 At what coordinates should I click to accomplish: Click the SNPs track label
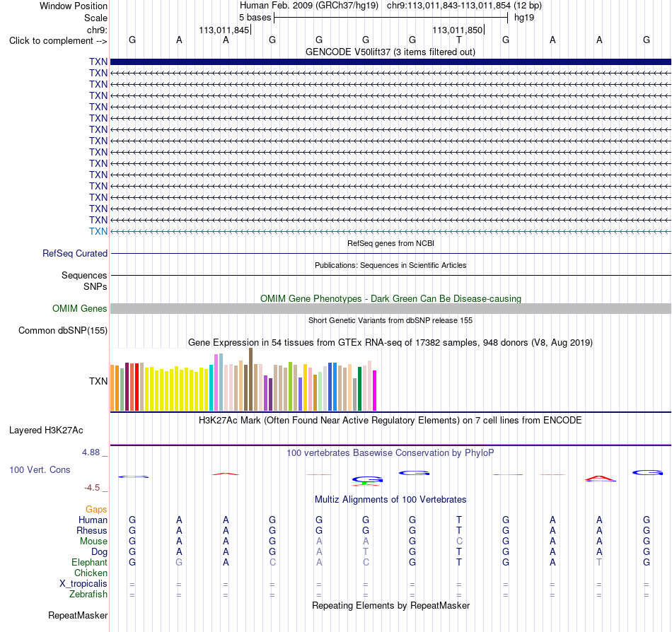coord(95,286)
